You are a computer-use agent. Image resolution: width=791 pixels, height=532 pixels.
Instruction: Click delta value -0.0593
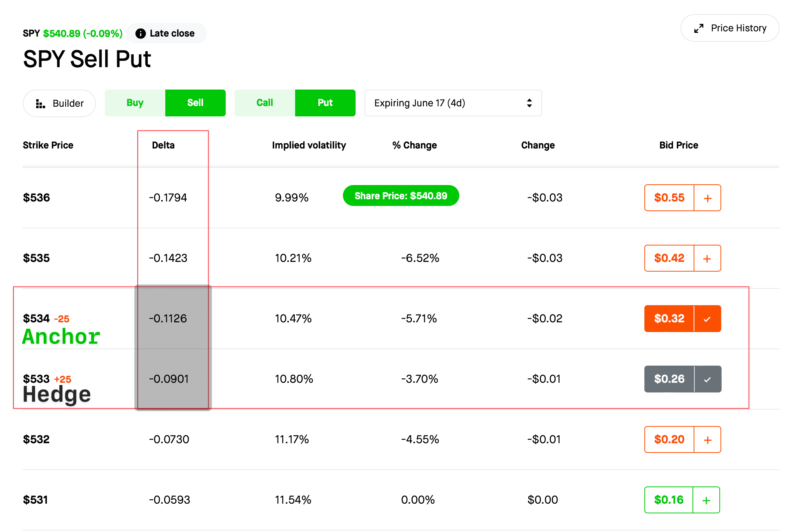click(169, 500)
